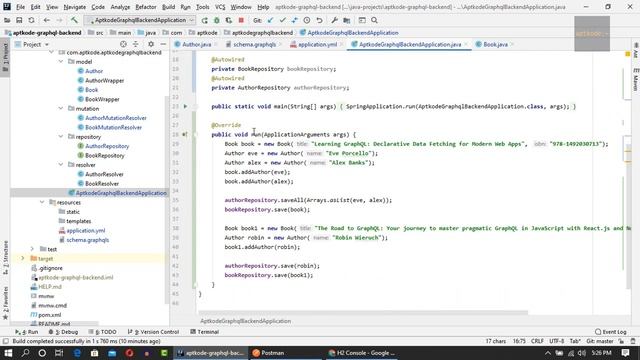The width and height of the screenshot is (640, 360).
Task: Click the Back navigation arrow
Action: point(47,20)
